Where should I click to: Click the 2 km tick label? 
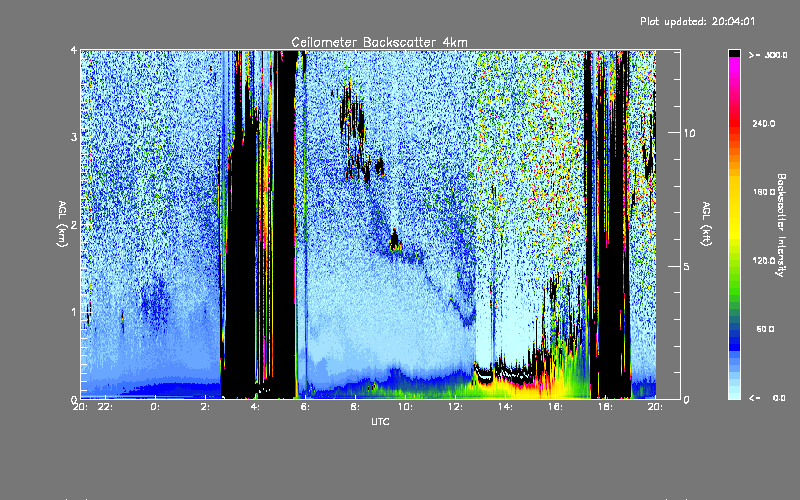tap(74, 225)
